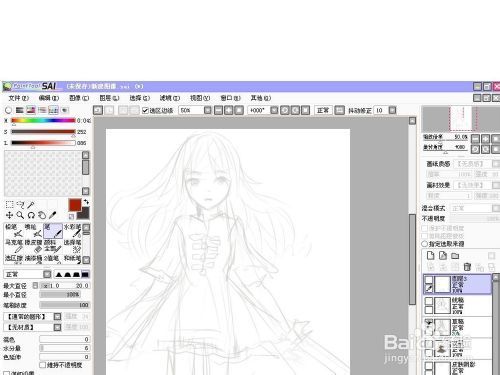
Task: Open the 文件 File menu
Action: coord(19,98)
